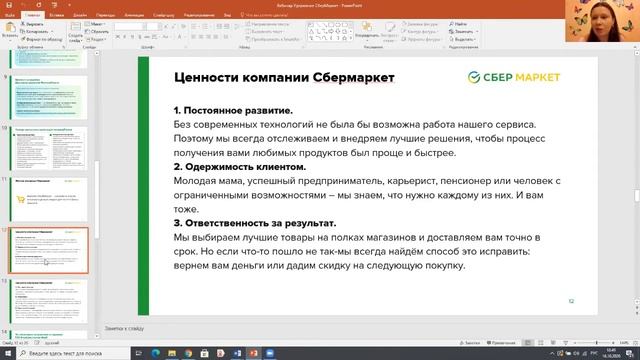Open Заливка фигуры shape fill

click(420, 24)
